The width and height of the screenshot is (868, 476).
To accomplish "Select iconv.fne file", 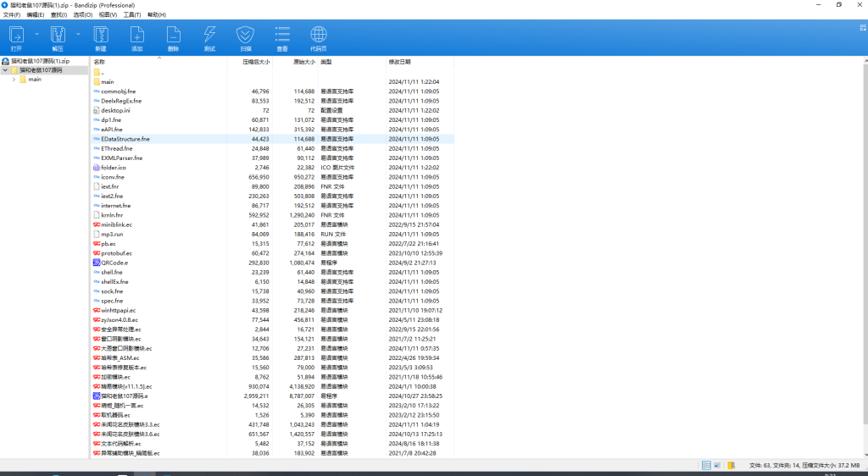I will tap(113, 177).
